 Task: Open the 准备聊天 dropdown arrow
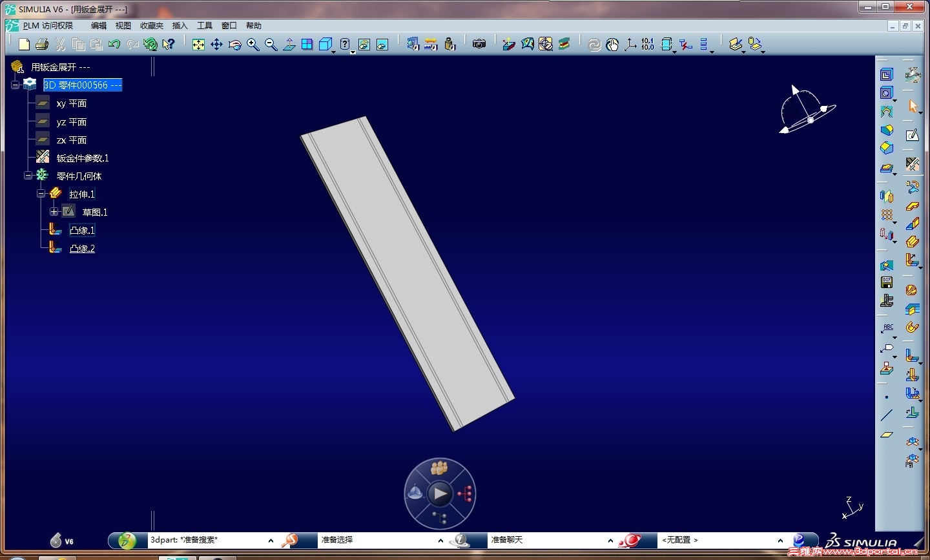610,541
